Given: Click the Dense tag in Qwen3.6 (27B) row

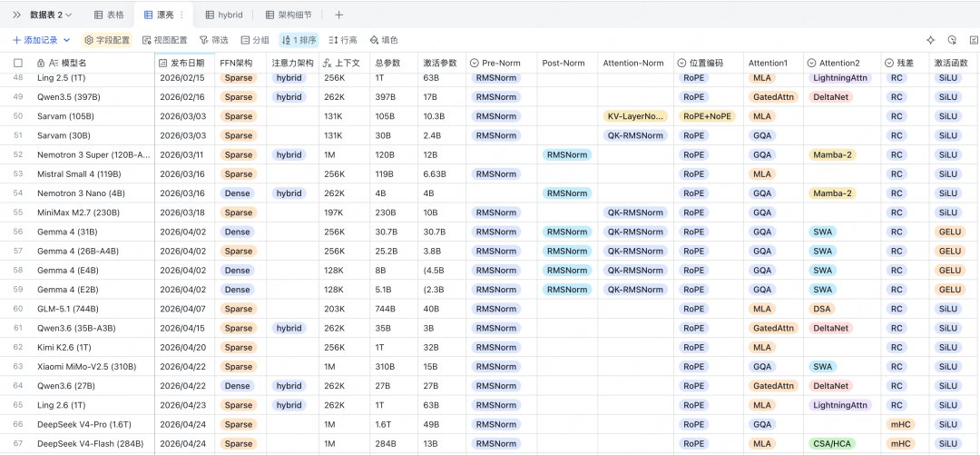Looking at the screenshot, I should coord(238,386).
